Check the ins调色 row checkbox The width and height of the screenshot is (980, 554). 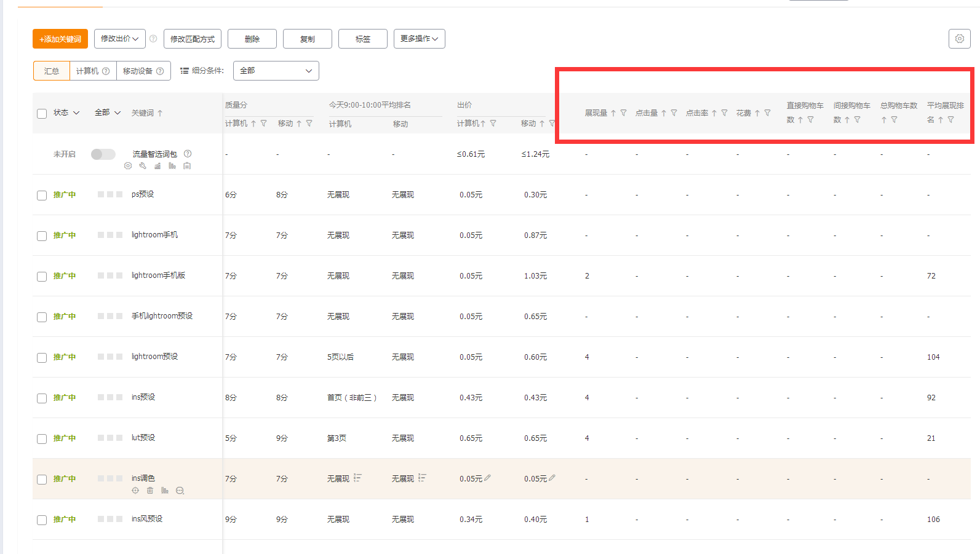(x=42, y=480)
